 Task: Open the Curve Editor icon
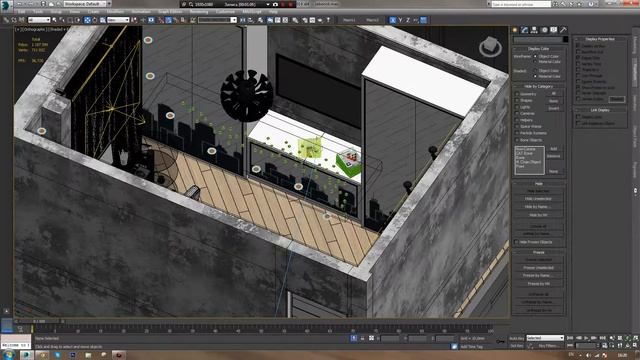click(x=278, y=20)
